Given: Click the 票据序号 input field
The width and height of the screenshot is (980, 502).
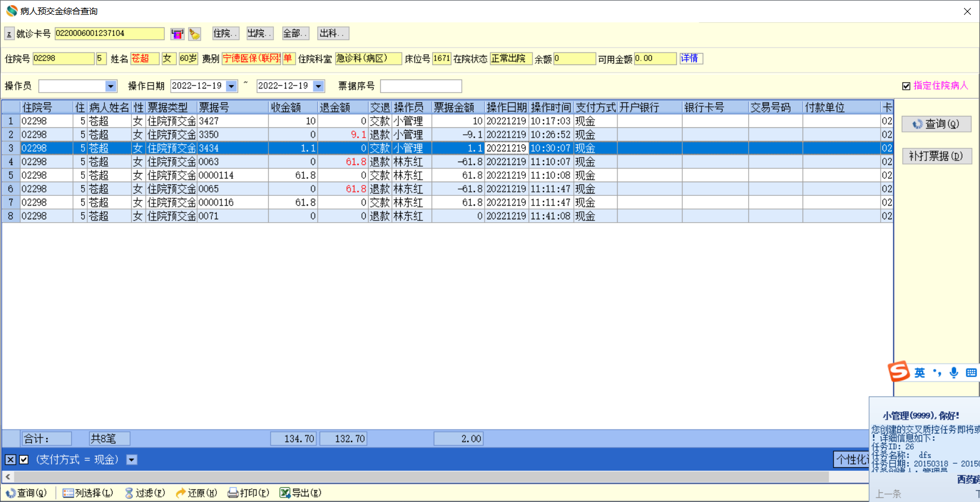Looking at the screenshot, I should click(x=421, y=86).
